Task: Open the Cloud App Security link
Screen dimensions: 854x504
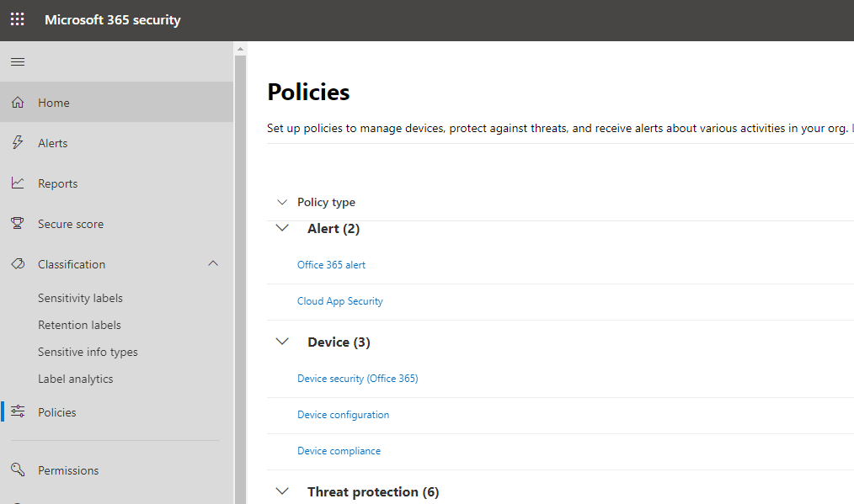Action: pos(340,301)
